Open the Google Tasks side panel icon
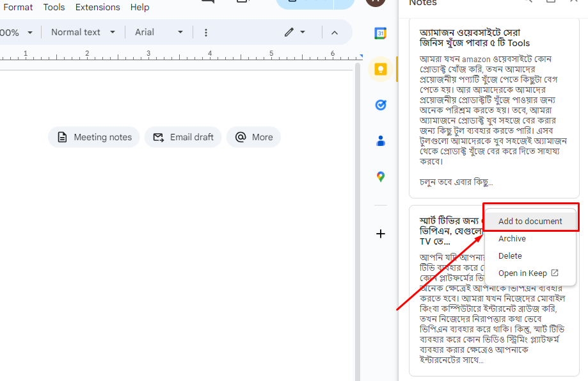Image resolution: width=588 pixels, height=381 pixels. coord(380,105)
